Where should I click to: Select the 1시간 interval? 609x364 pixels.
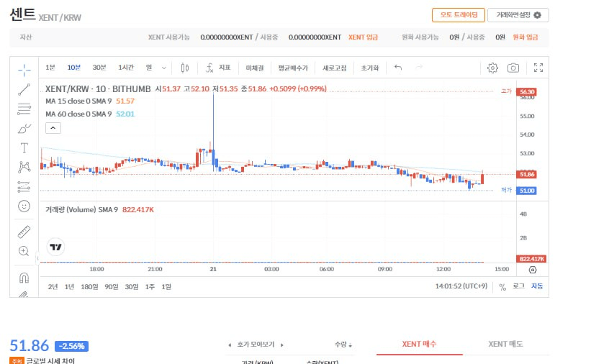tap(126, 68)
